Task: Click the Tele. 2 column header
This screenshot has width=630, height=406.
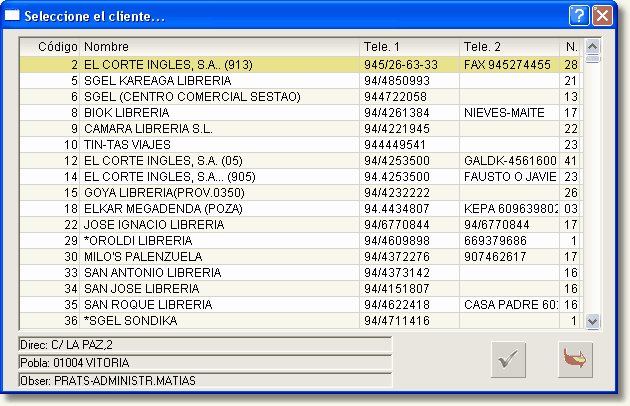Action: point(509,47)
